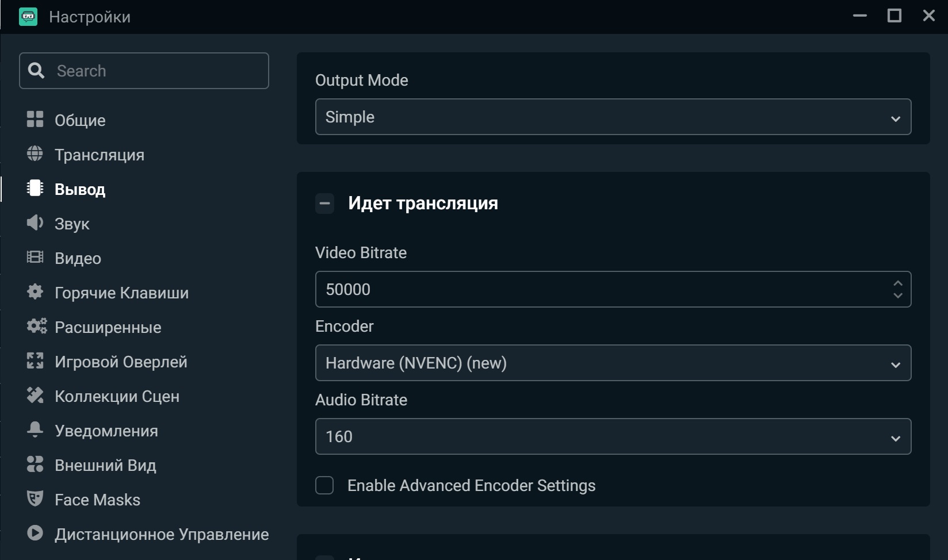Select the Вывод settings section
Screen dimensions: 948x560
pyautogui.click(x=80, y=190)
